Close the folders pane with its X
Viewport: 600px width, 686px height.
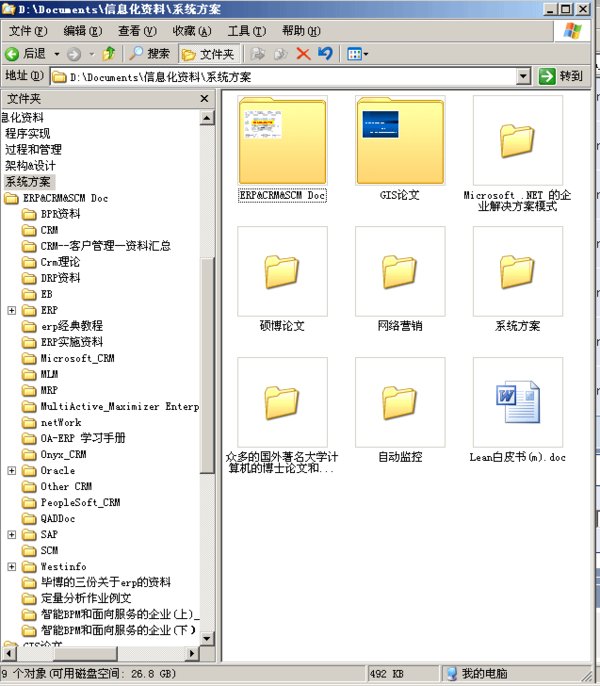204,99
